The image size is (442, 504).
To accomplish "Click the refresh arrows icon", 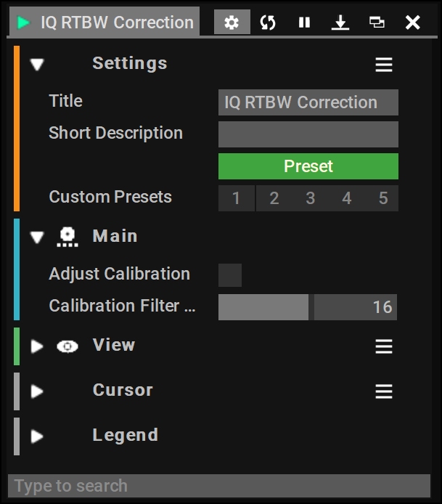I will click(268, 23).
